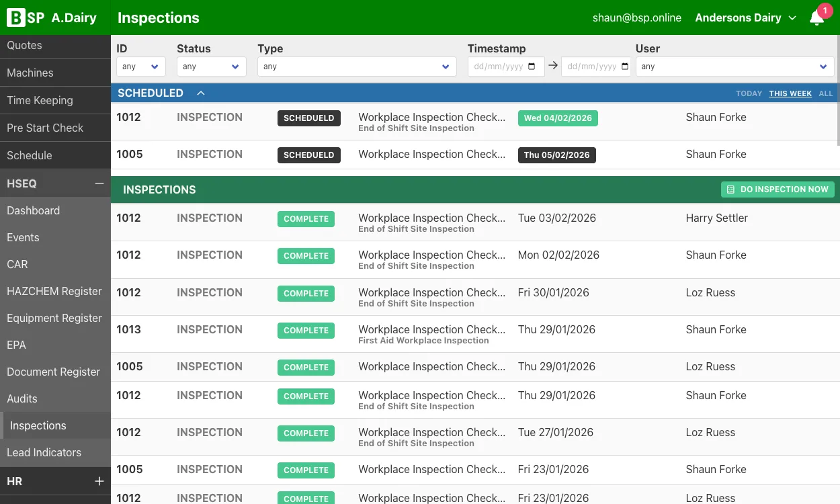Open Lead Indicators

(x=55, y=452)
